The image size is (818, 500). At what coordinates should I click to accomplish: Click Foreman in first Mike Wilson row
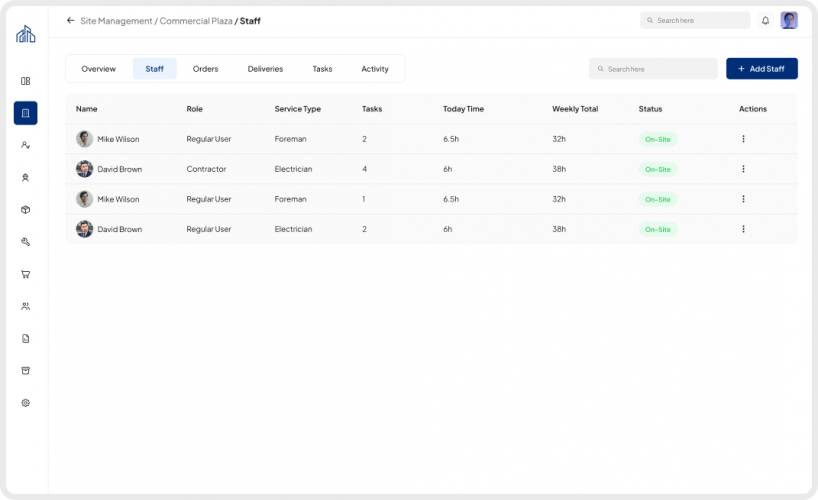coord(291,139)
